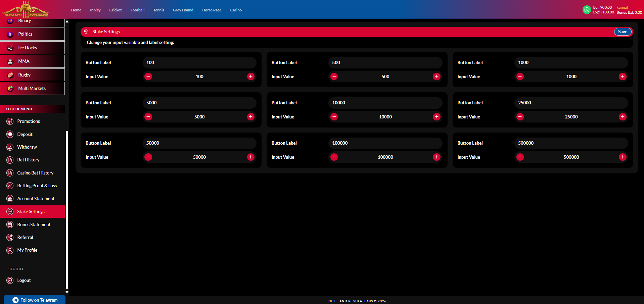This screenshot has width=644, height=304.
Task: Click the sidebar scroll up arrow
Action: tap(67, 21)
